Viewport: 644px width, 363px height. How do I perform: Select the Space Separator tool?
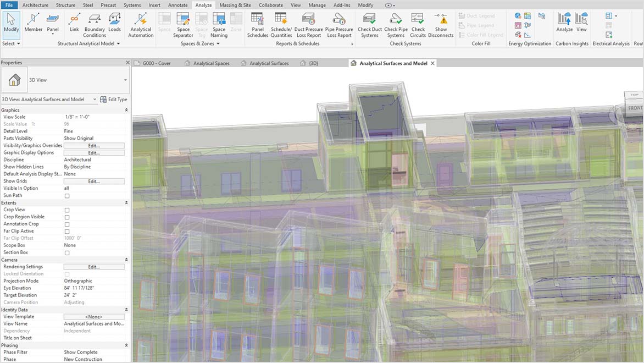click(x=182, y=23)
